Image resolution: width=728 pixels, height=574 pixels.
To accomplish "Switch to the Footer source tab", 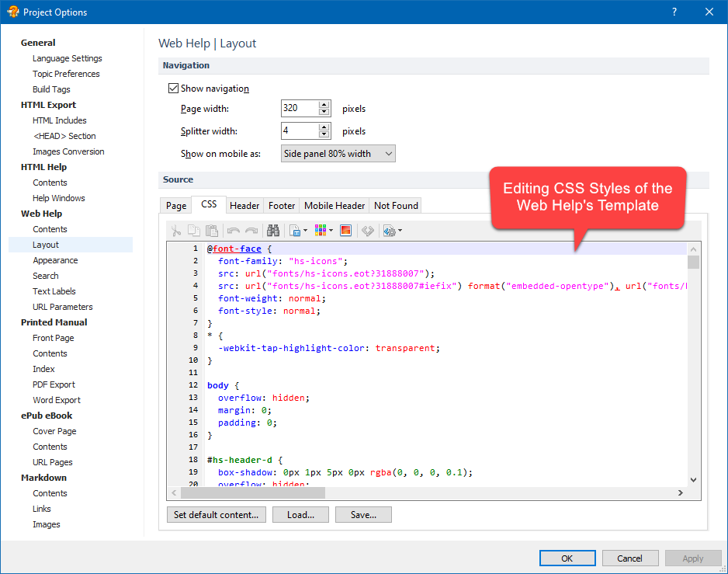I will tap(282, 205).
